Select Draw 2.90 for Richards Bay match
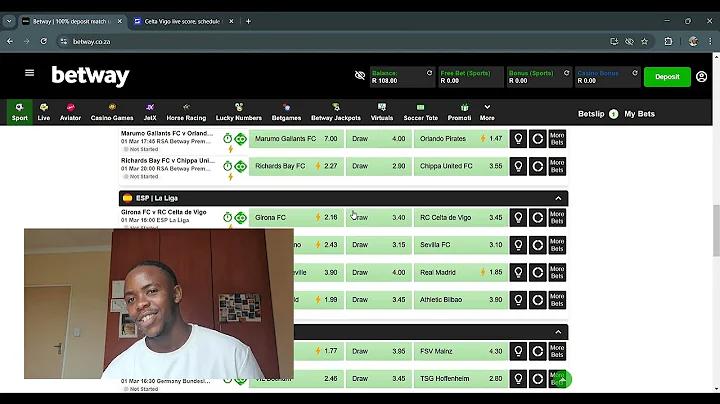 pyautogui.click(x=379, y=166)
